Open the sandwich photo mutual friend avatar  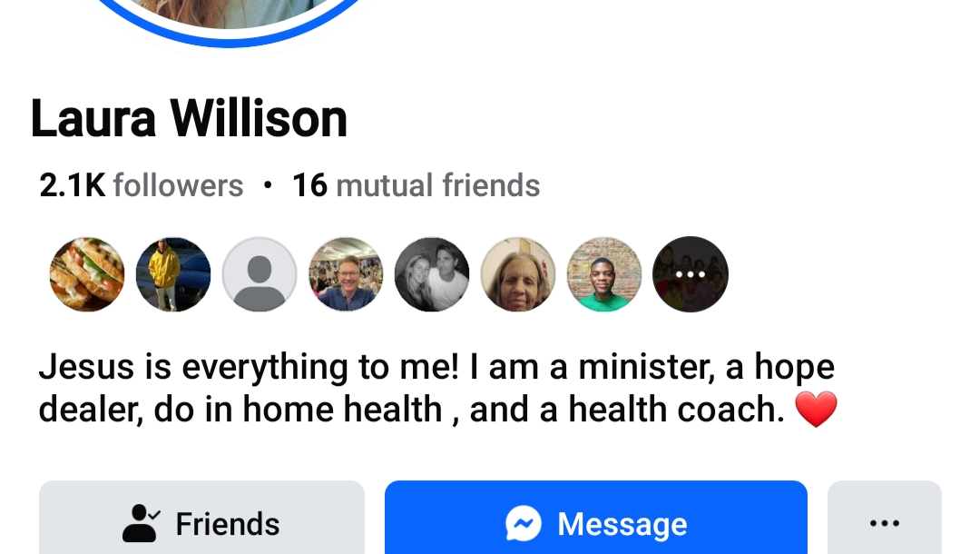(x=87, y=274)
